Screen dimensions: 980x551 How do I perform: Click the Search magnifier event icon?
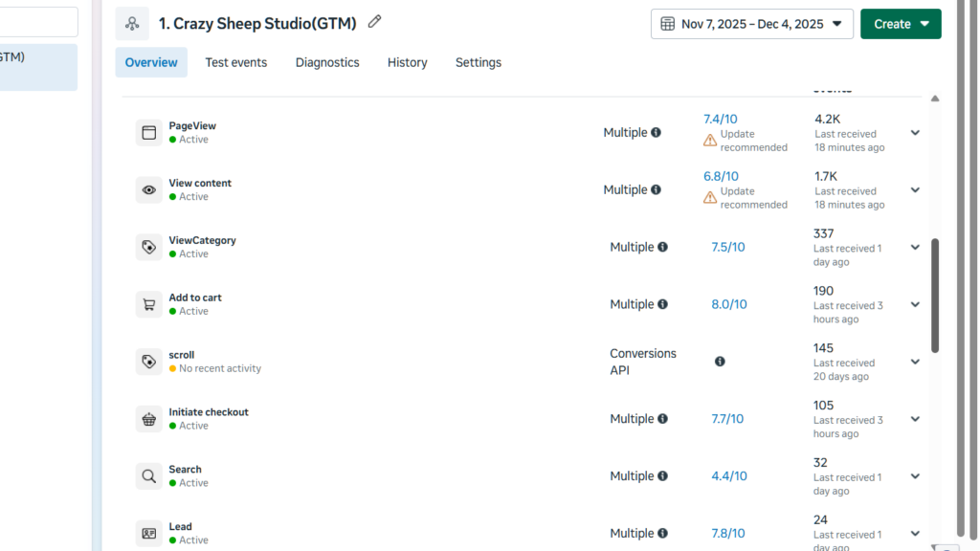coord(148,476)
